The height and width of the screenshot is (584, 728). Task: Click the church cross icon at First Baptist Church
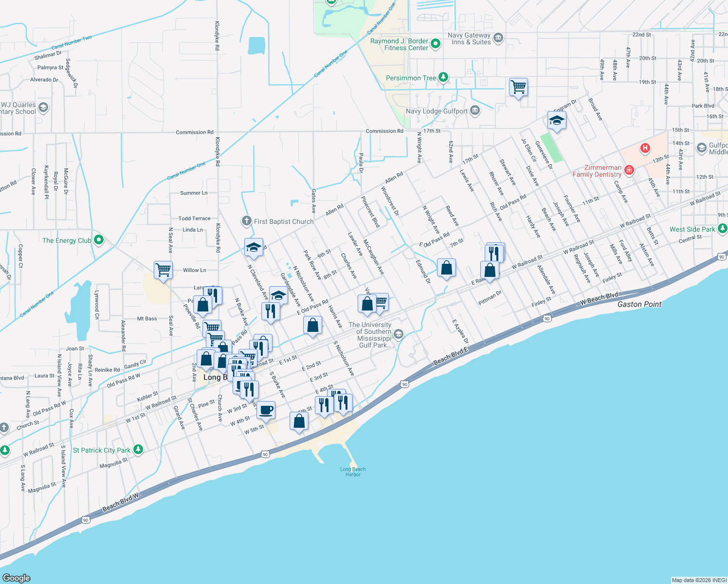coord(246,220)
